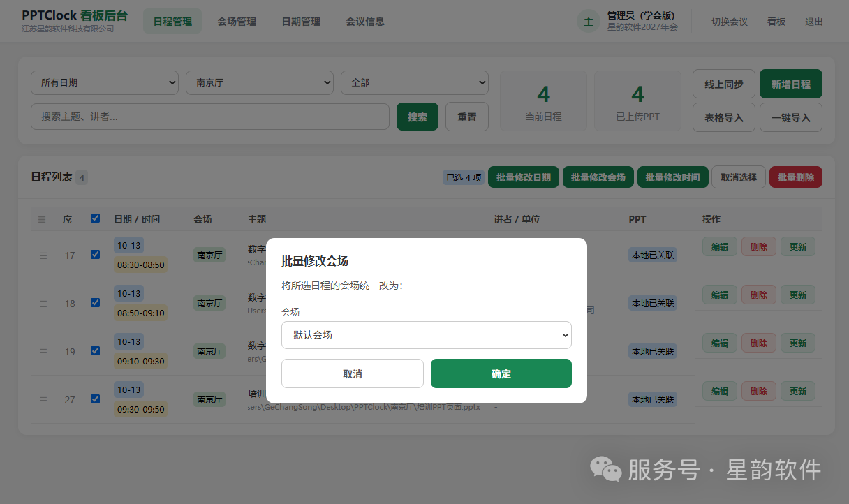Expand the 所有日期 date filter dropdown

point(105,82)
